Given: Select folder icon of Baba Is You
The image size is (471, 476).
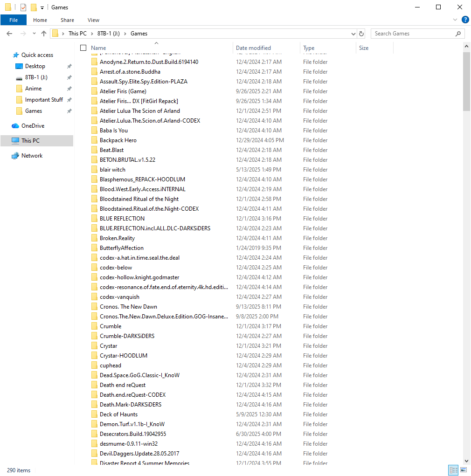Looking at the screenshot, I should pos(95,131).
